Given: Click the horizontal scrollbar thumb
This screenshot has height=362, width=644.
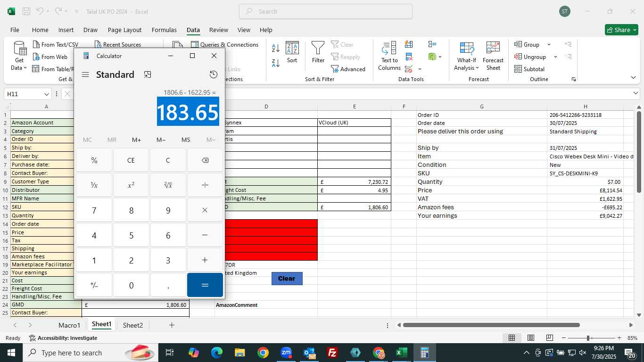Looking at the screenshot, I should (491, 325).
